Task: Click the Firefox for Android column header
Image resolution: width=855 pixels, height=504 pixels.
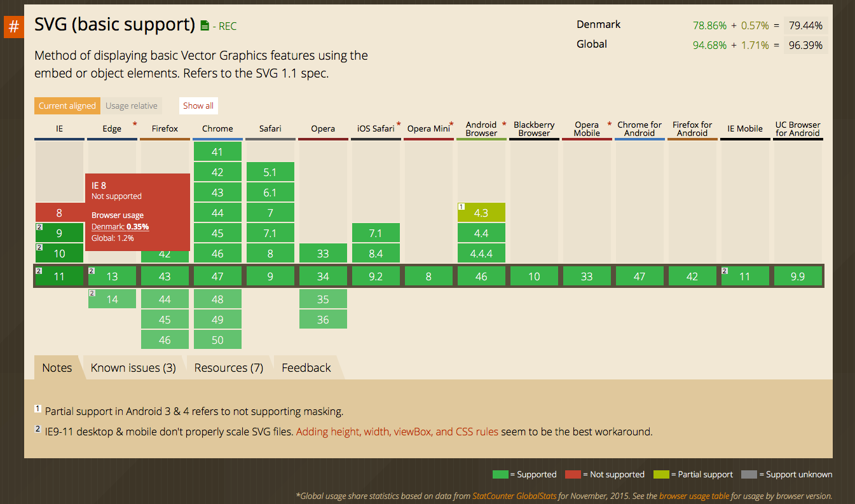Action: pos(692,129)
